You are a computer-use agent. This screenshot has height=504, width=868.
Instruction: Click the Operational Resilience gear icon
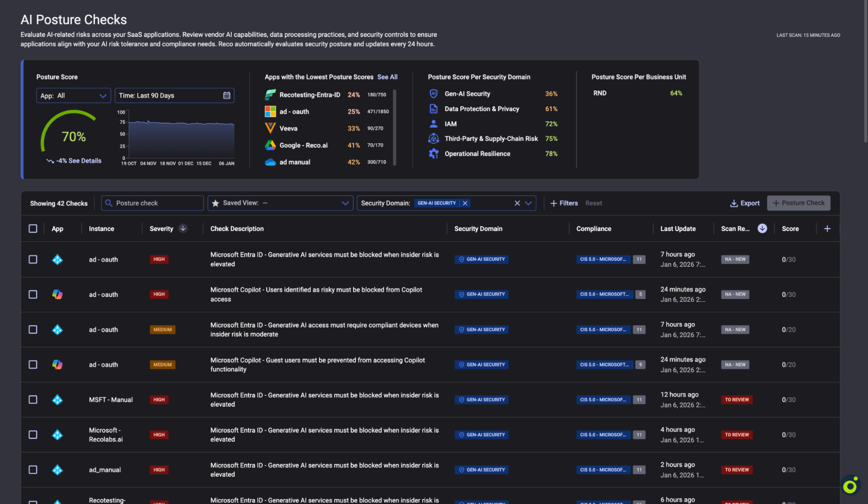433,154
